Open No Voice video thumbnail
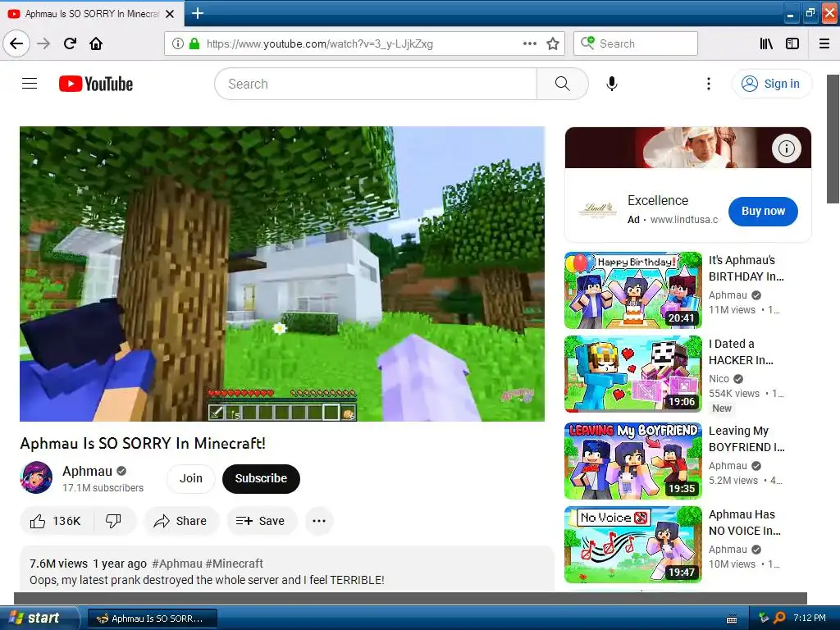 633,545
